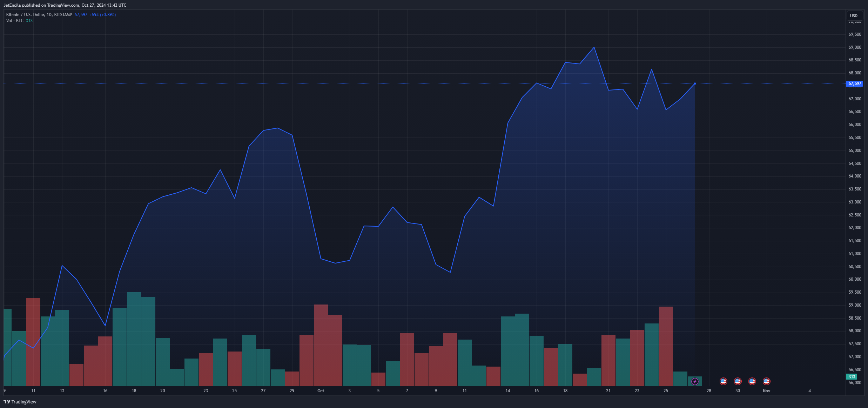Open the purple lightning event icon
Image resolution: width=868 pixels, height=408 pixels.
click(695, 381)
